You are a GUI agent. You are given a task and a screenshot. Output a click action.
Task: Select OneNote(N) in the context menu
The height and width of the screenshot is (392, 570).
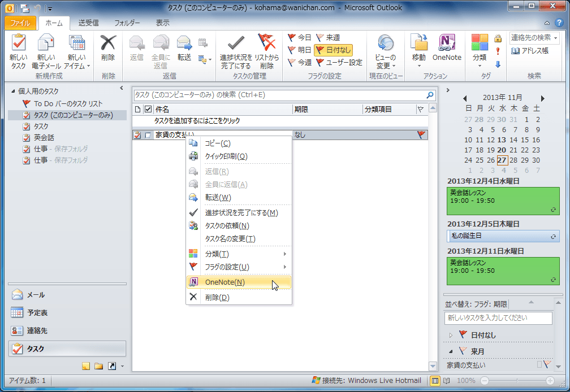(239, 282)
